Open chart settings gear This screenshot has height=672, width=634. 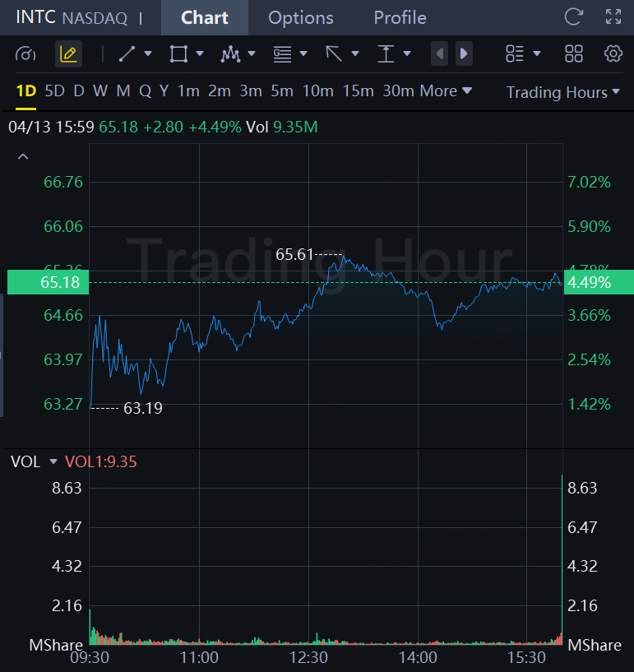tap(613, 54)
